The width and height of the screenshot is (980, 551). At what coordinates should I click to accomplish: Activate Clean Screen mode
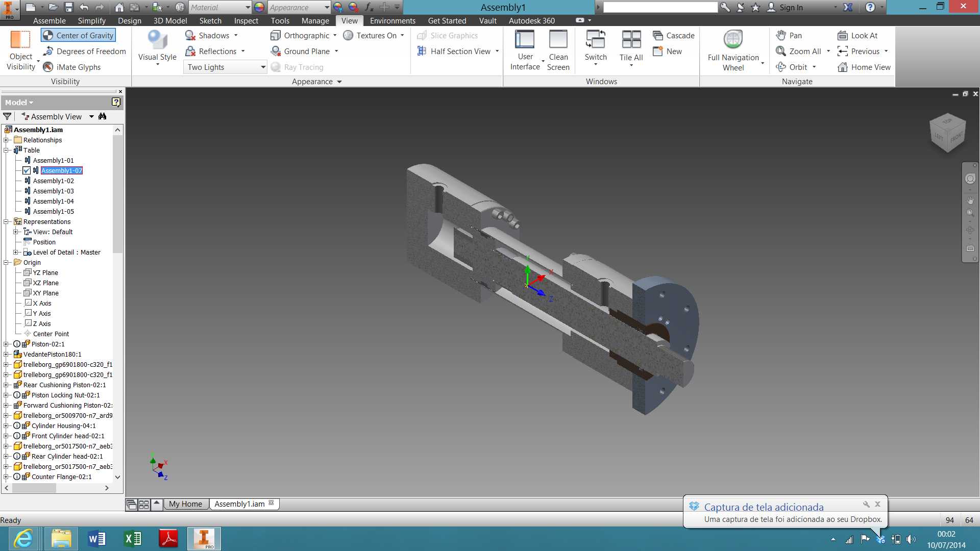click(x=558, y=50)
